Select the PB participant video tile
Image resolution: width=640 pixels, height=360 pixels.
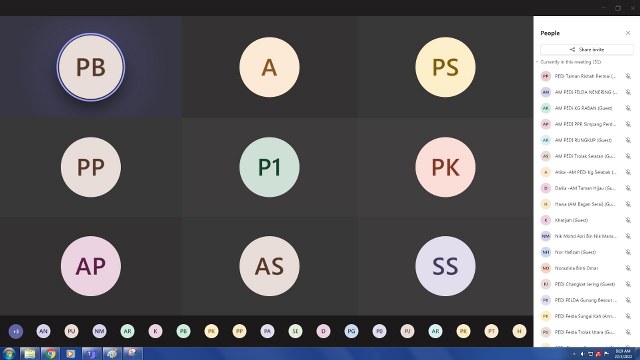(x=91, y=67)
